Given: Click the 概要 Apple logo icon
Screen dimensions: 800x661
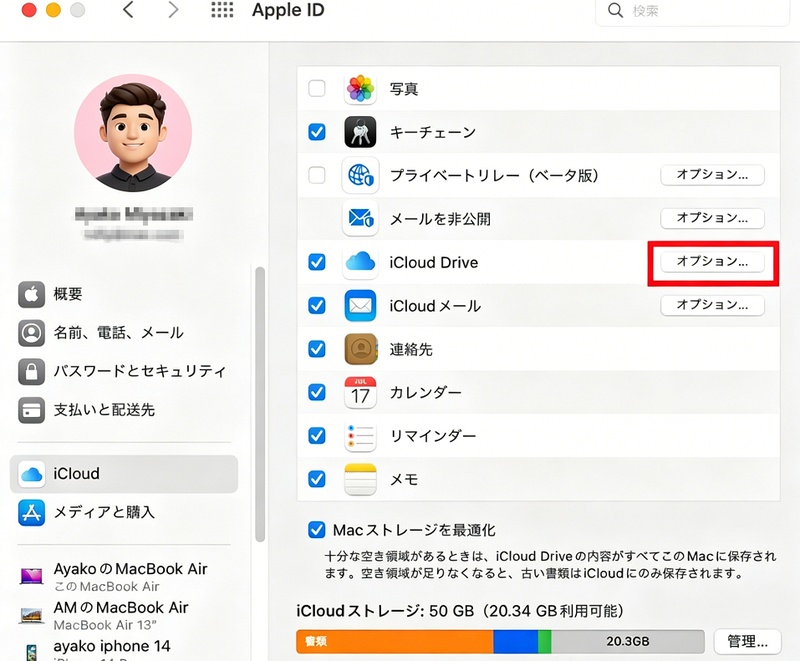Looking at the screenshot, I should pyautogui.click(x=32, y=294).
